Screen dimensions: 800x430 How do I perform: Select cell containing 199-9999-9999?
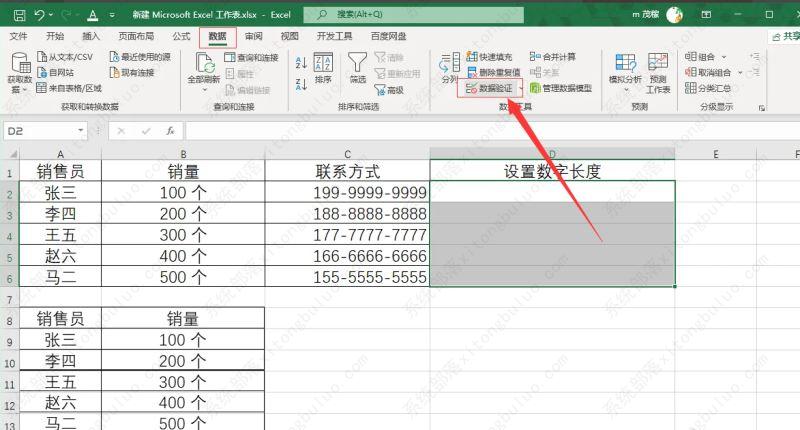click(x=347, y=192)
